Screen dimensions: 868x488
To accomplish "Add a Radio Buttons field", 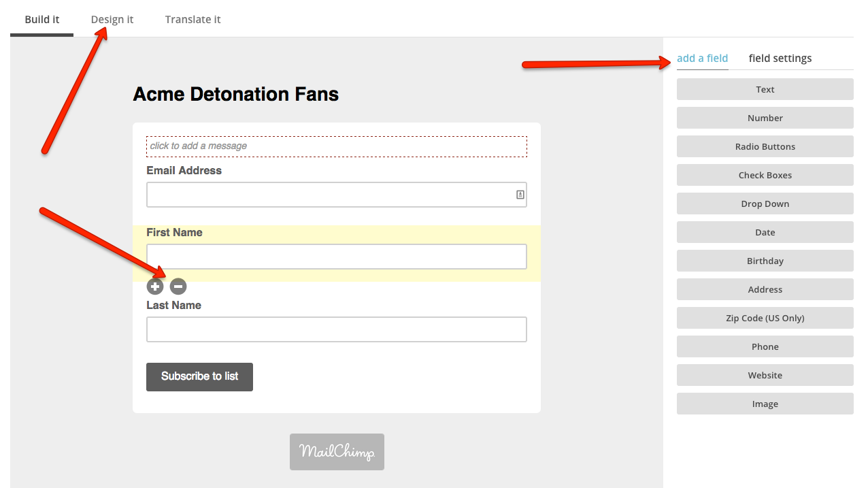I will pyautogui.click(x=765, y=146).
